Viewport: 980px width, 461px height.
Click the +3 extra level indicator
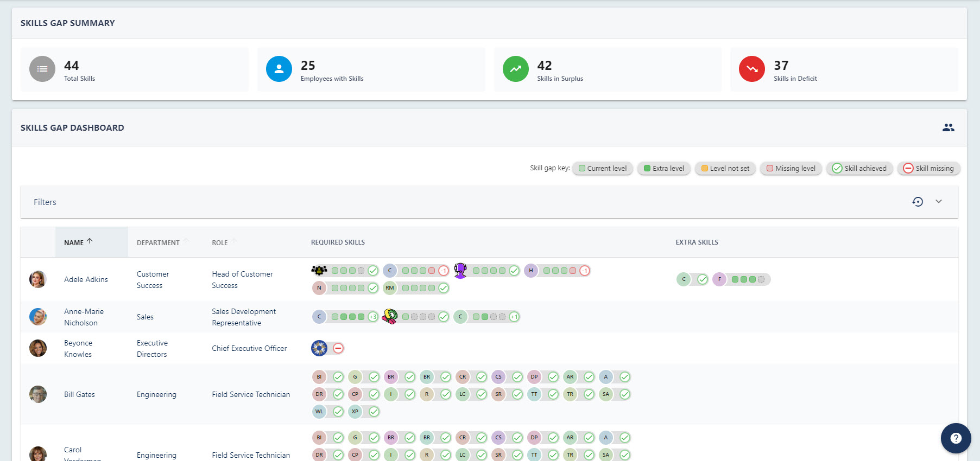click(373, 317)
